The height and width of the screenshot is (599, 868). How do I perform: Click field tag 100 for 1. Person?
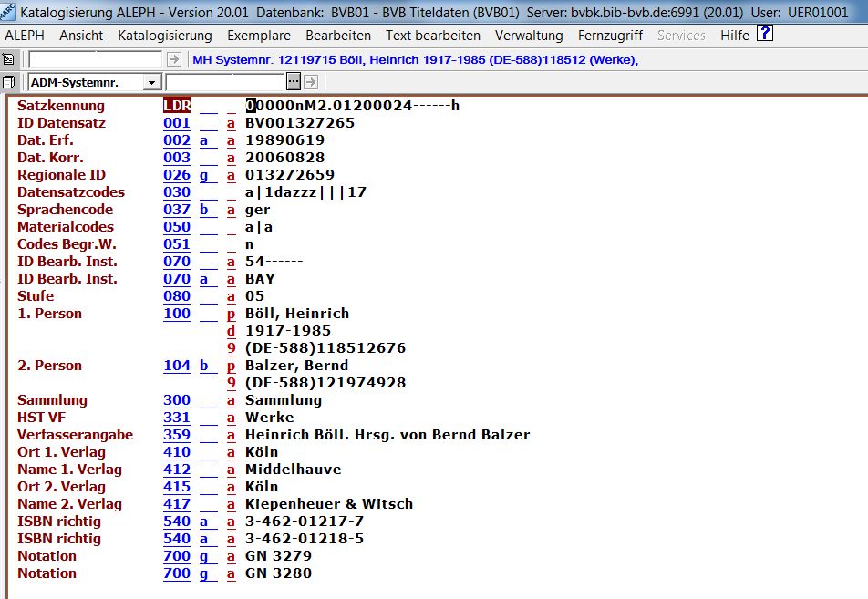tap(177, 314)
